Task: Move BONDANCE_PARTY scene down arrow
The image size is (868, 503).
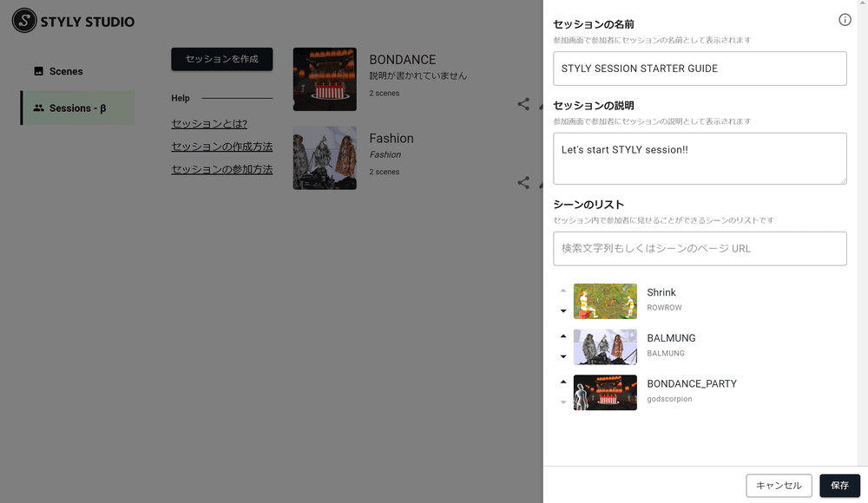Action: pos(563,402)
